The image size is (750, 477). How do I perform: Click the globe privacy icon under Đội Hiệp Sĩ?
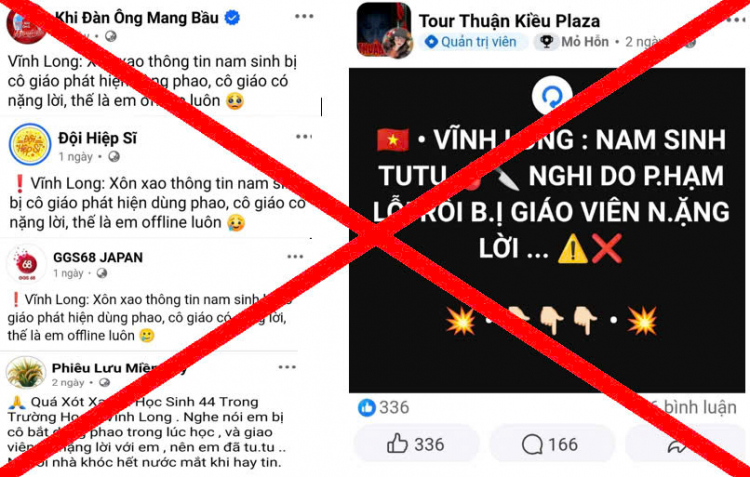(114, 156)
